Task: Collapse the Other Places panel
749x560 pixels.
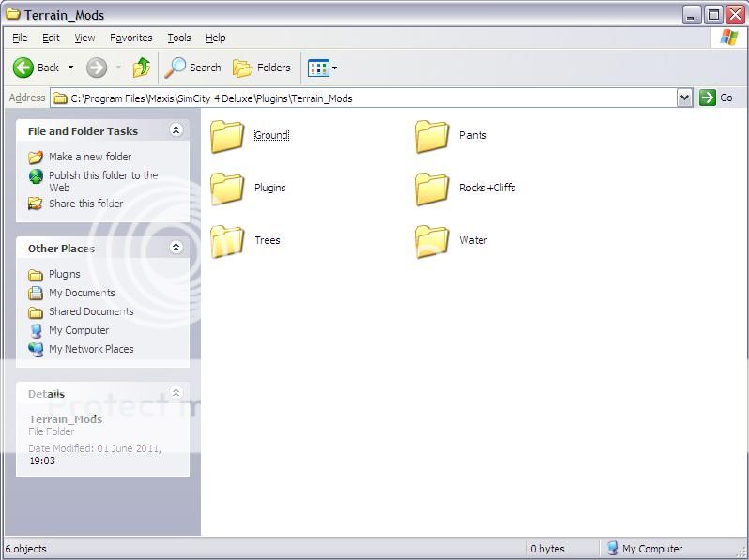Action: click(176, 249)
